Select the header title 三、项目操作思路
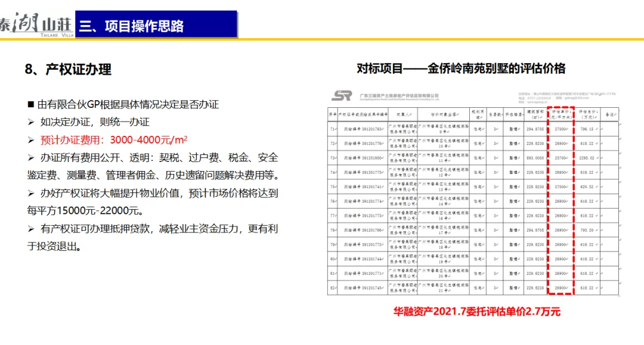 (x=131, y=26)
